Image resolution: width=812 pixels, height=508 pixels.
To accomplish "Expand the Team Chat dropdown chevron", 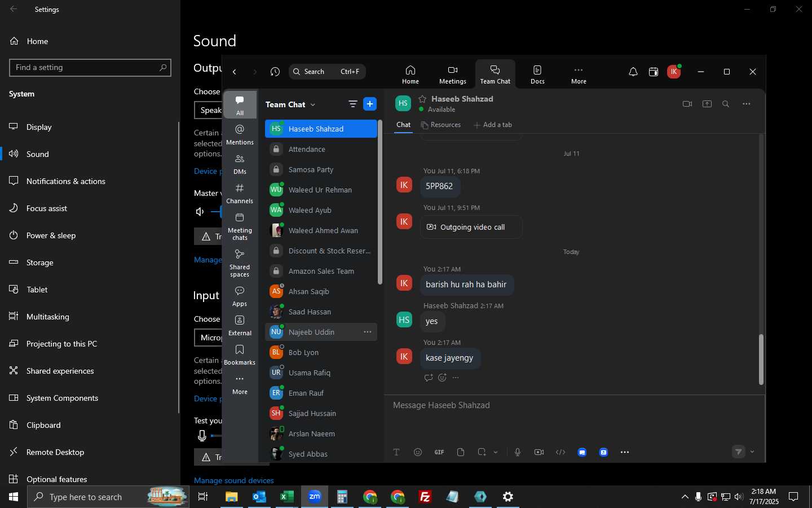I will click(313, 105).
